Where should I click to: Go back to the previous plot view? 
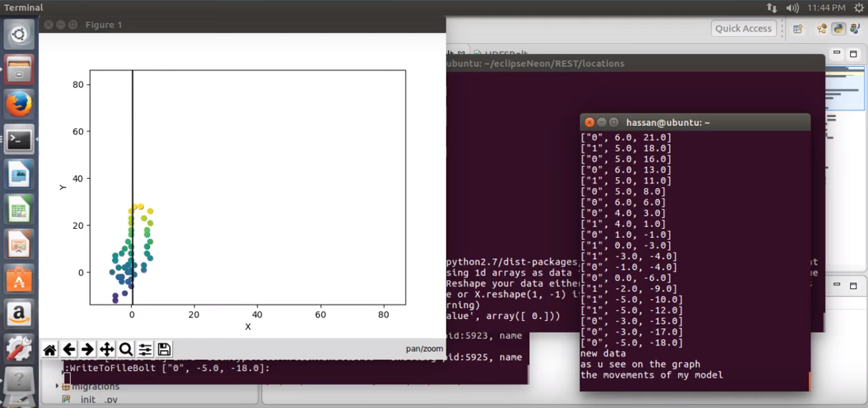tap(69, 349)
